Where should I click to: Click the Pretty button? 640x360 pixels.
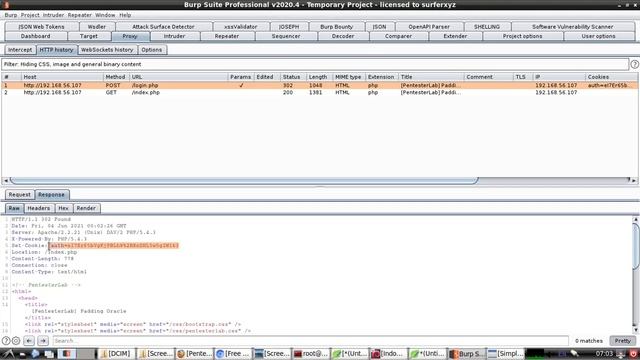tap(623, 340)
